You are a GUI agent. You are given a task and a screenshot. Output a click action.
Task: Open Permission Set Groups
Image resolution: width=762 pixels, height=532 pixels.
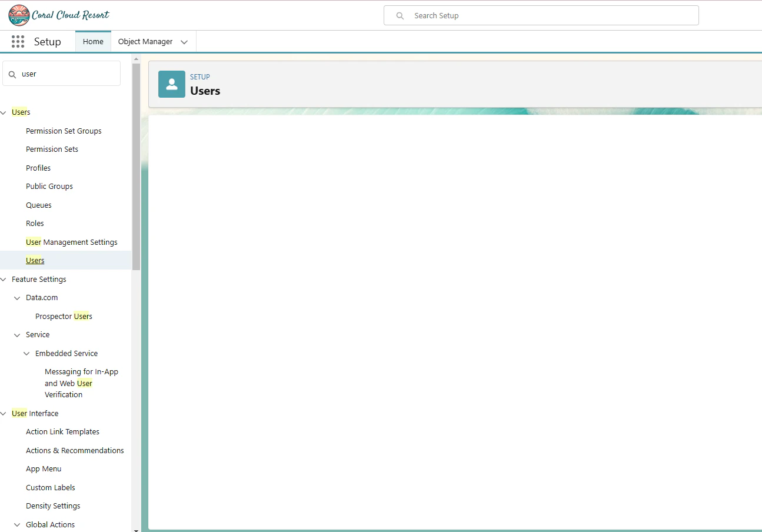[x=64, y=131]
